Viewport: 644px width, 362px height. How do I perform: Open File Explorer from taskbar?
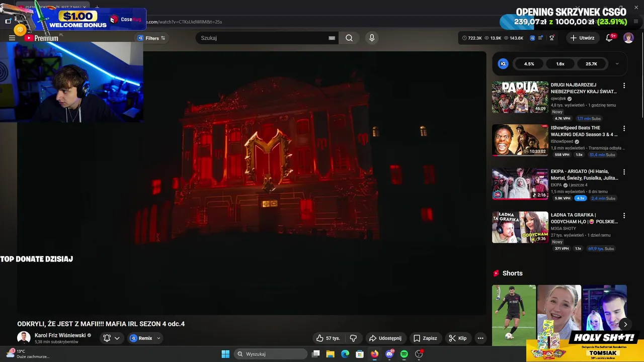(x=330, y=354)
